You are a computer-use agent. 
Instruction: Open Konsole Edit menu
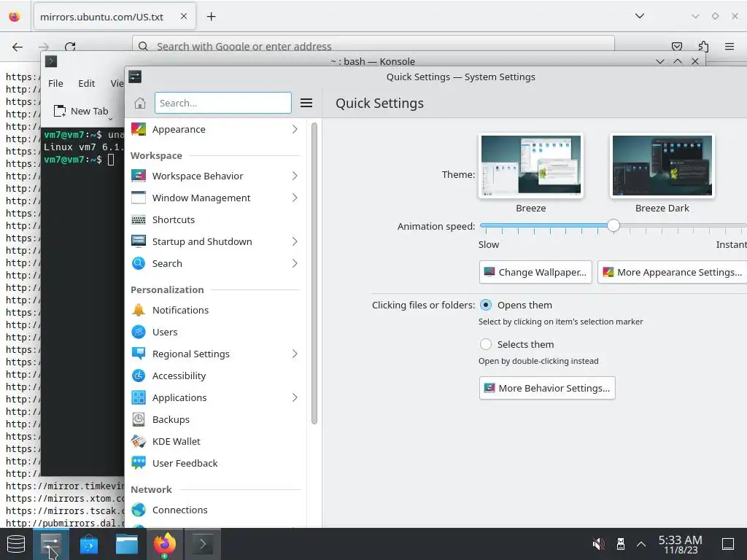coord(87,83)
